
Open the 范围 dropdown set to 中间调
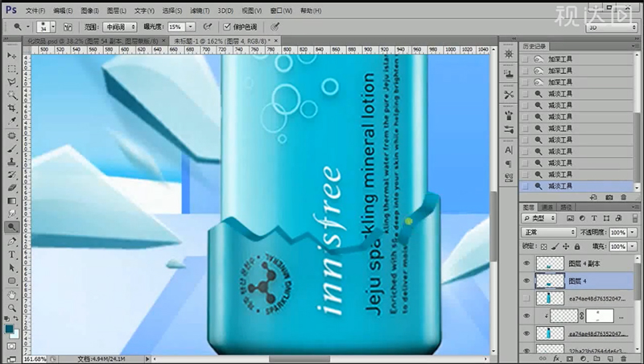coord(119,27)
